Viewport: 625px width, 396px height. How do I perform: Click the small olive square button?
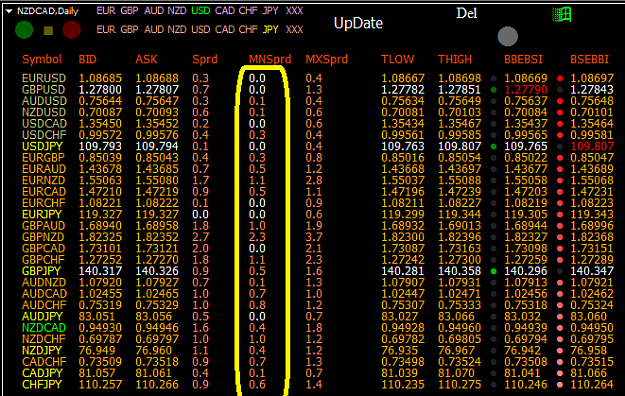point(48,31)
